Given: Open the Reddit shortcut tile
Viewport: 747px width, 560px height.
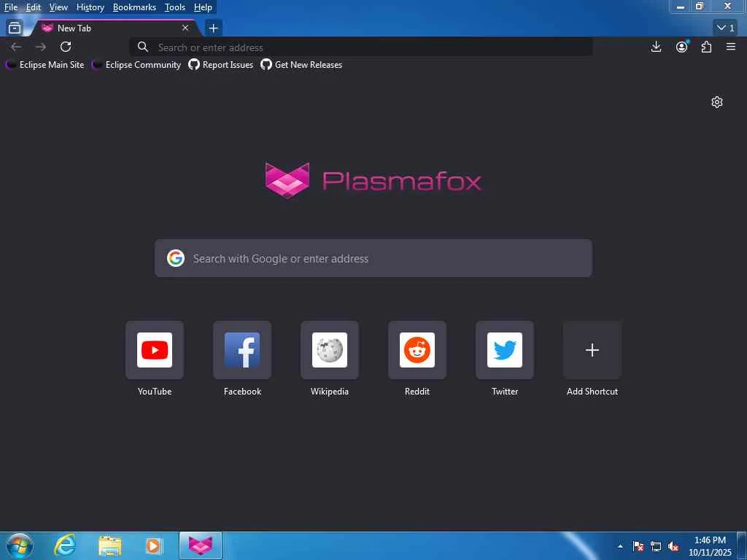Looking at the screenshot, I should 417,350.
